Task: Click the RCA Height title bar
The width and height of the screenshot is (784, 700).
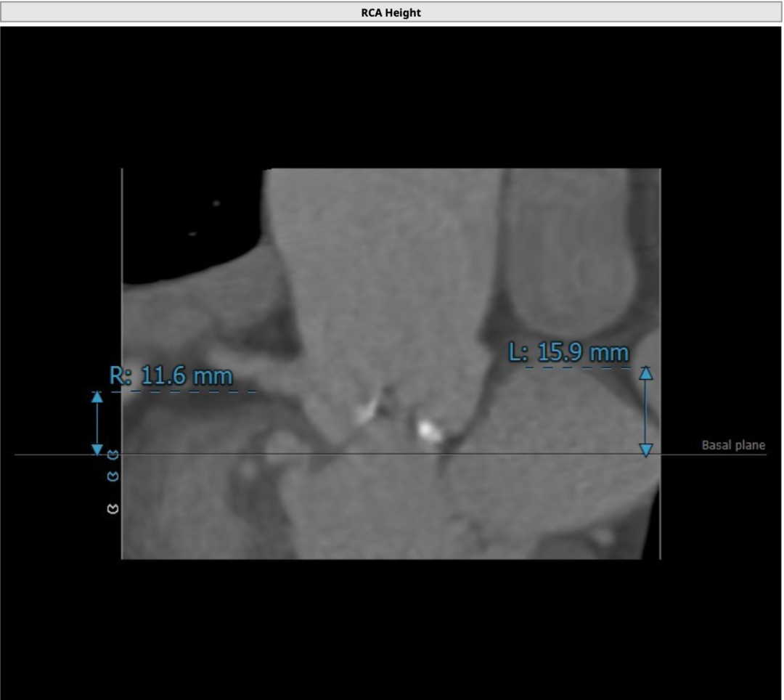Action: coord(391,12)
